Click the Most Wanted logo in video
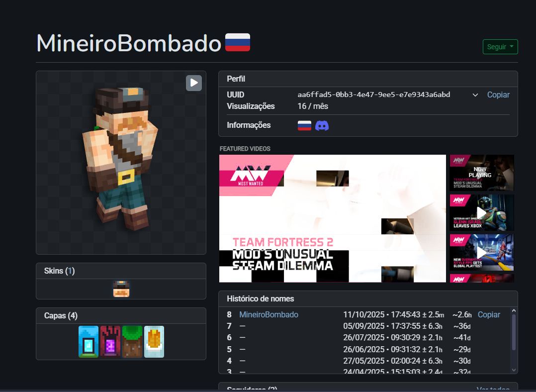This screenshot has width=536, height=392. 251,176
